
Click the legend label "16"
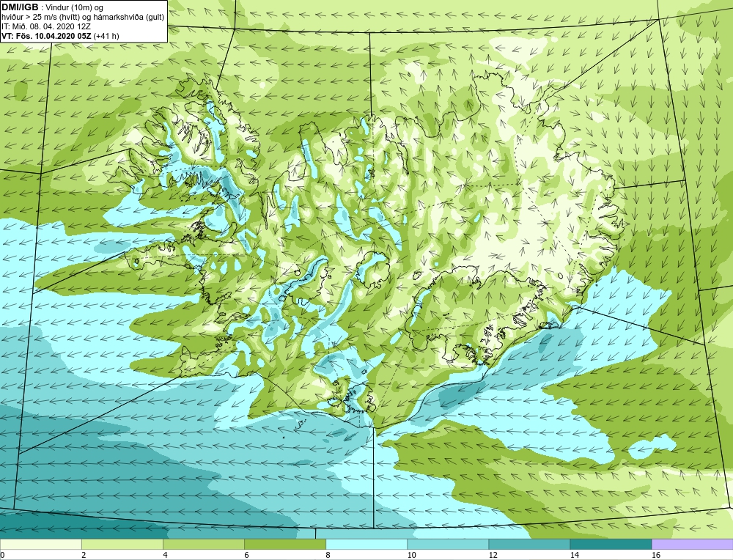[655, 555]
